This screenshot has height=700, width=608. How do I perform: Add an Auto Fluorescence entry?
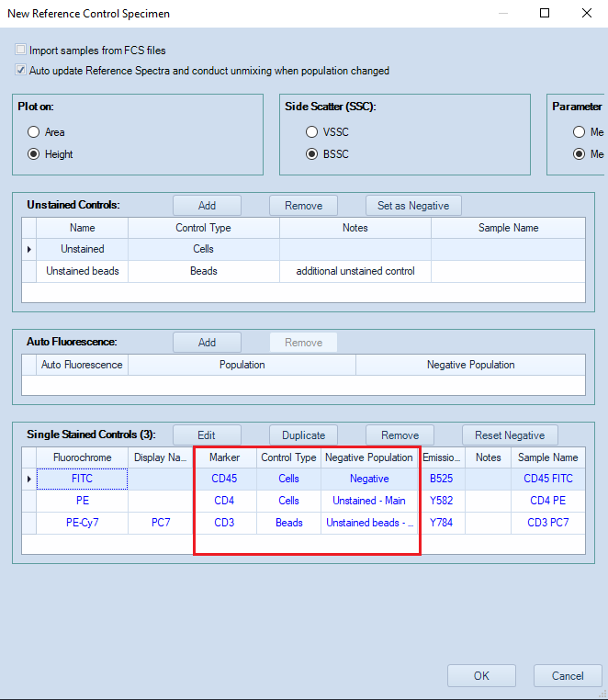[x=208, y=343]
